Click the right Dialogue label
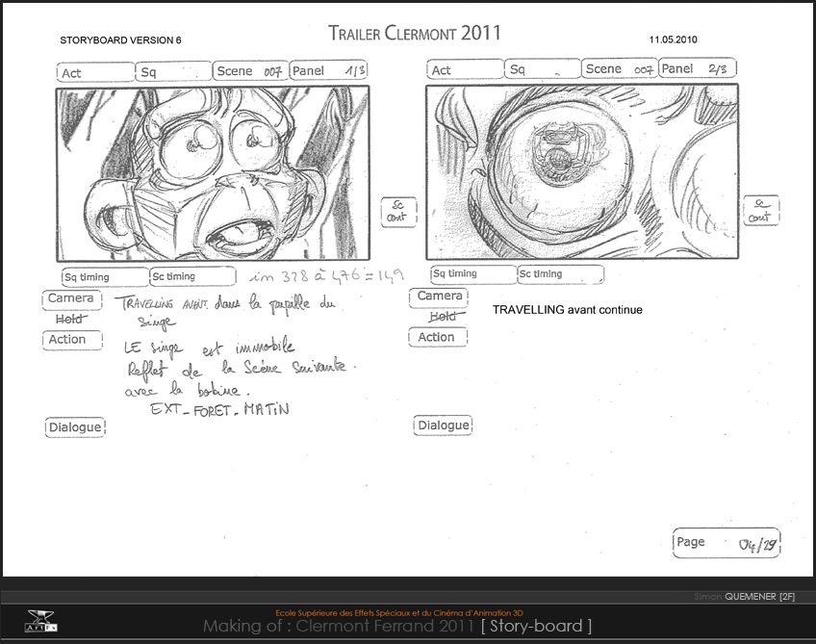 point(443,425)
